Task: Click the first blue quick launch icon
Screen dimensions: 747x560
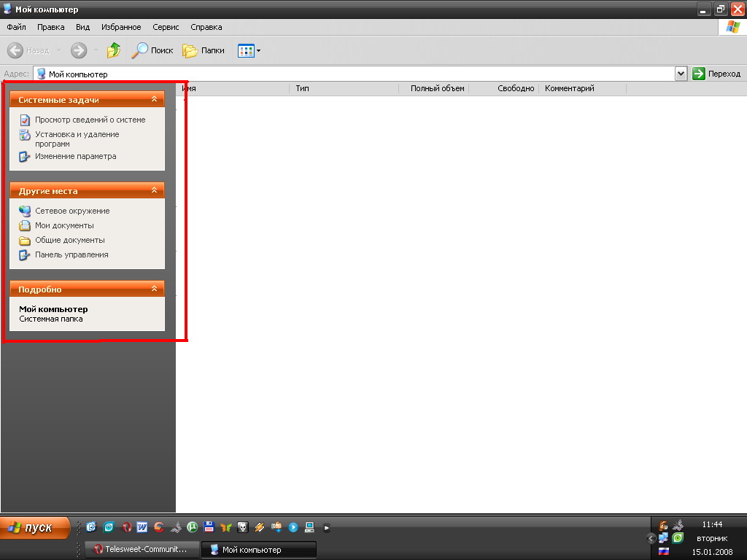Action: pyautogui.click(x=91, y=527)
